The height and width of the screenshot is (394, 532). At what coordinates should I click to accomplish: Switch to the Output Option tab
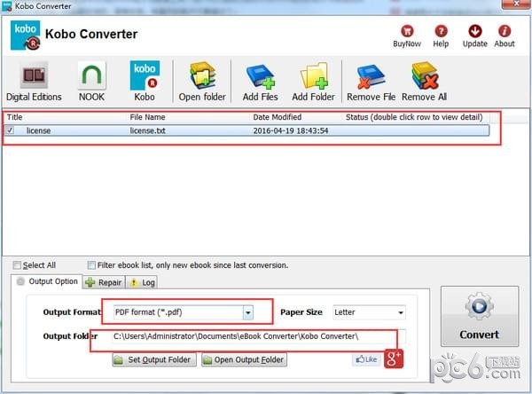click(x=48, y=281)
